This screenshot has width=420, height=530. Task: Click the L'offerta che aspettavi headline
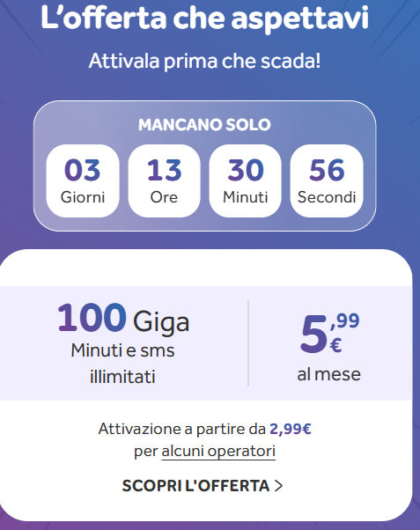point(204,18)
